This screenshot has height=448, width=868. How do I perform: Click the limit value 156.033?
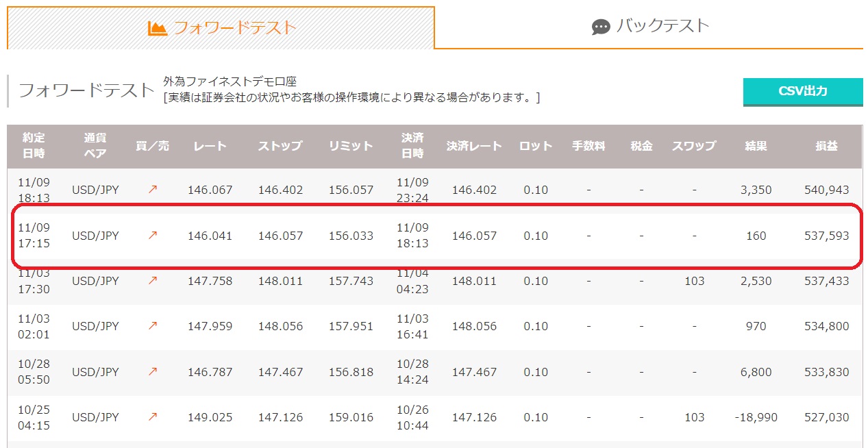click(351, 236)
